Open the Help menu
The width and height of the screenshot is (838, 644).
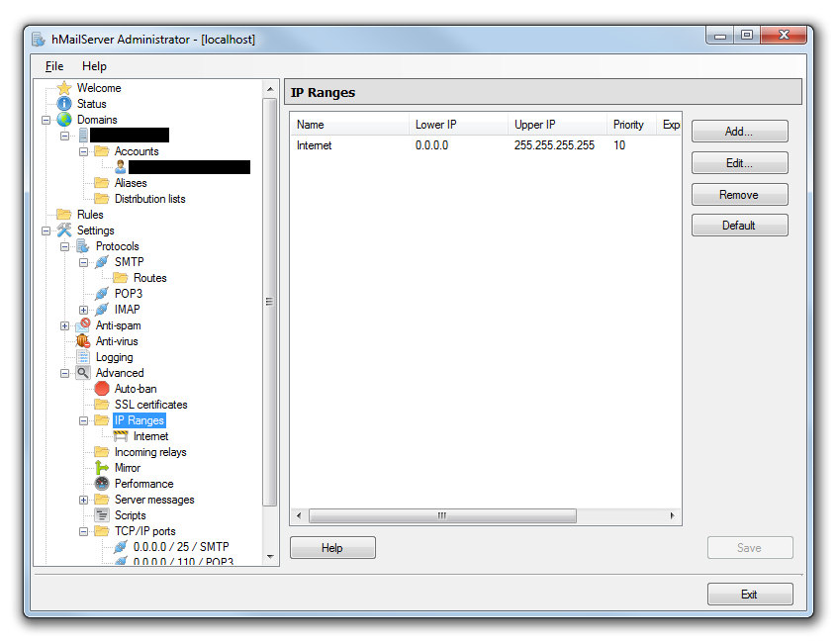coord(94,66)
